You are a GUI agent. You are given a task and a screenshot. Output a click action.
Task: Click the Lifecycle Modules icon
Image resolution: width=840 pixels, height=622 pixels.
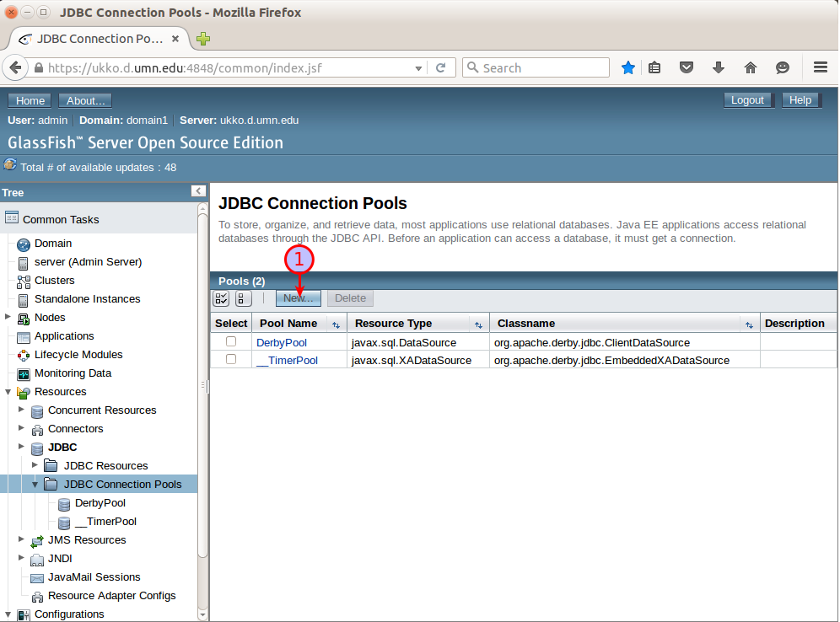(22, 354)
